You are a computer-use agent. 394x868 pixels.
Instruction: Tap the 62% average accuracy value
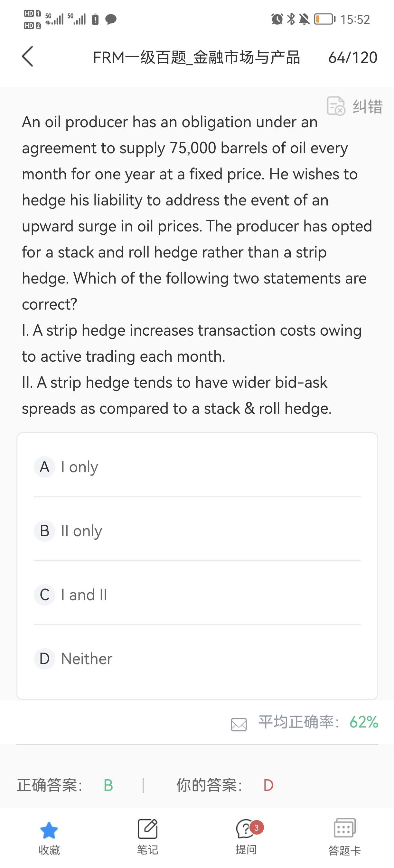[x=364, y=722]
